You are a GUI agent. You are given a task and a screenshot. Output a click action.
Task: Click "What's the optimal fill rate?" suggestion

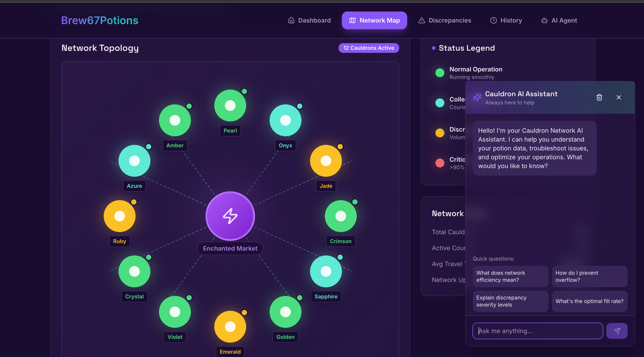(x=589, y=301)
